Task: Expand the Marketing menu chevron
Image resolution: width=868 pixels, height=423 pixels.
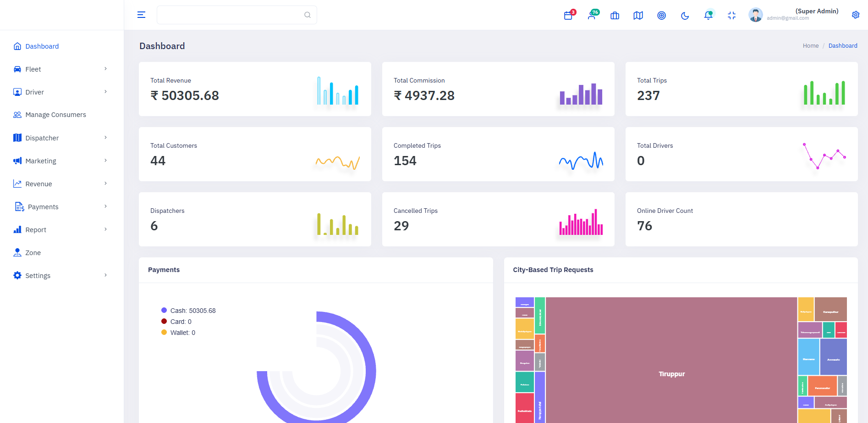Action: [105, 161]
